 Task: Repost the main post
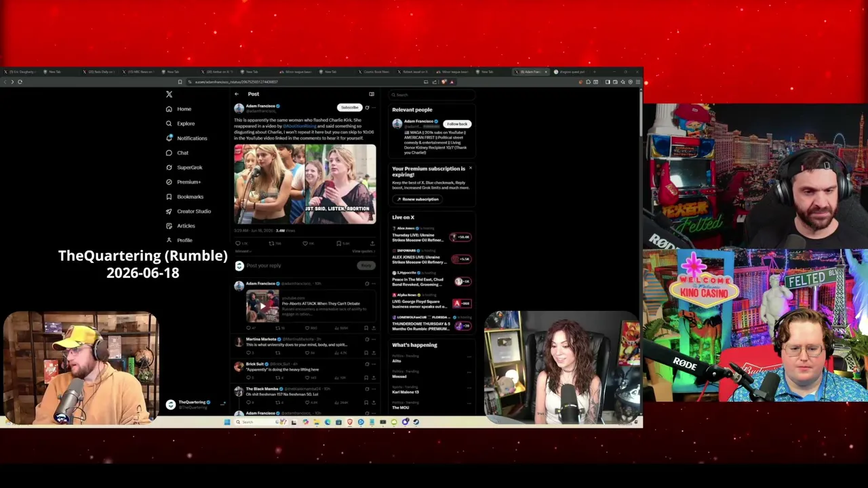pyautogui.click(x=273, y=243)
